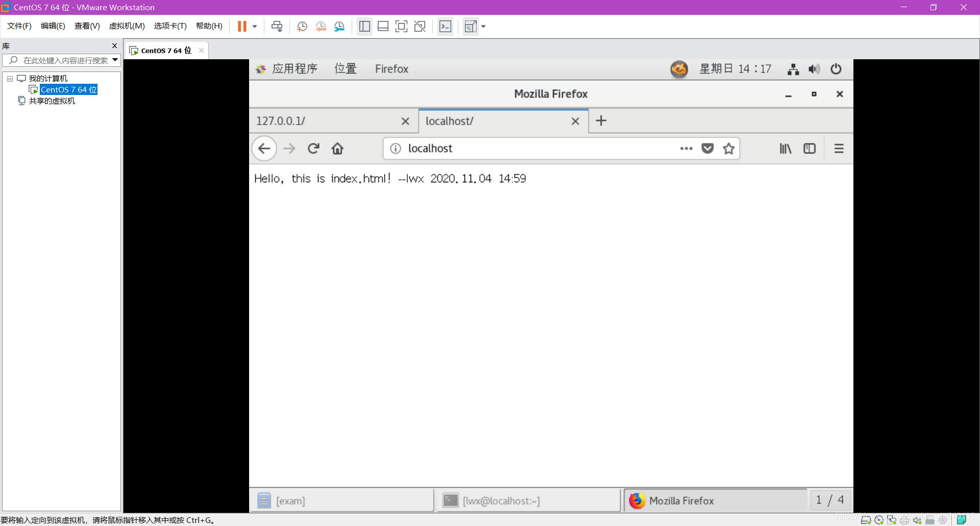The image size is (980, 526).
Task: Close the localhost/ Firefox tab
Action: [x=575, y=121]
